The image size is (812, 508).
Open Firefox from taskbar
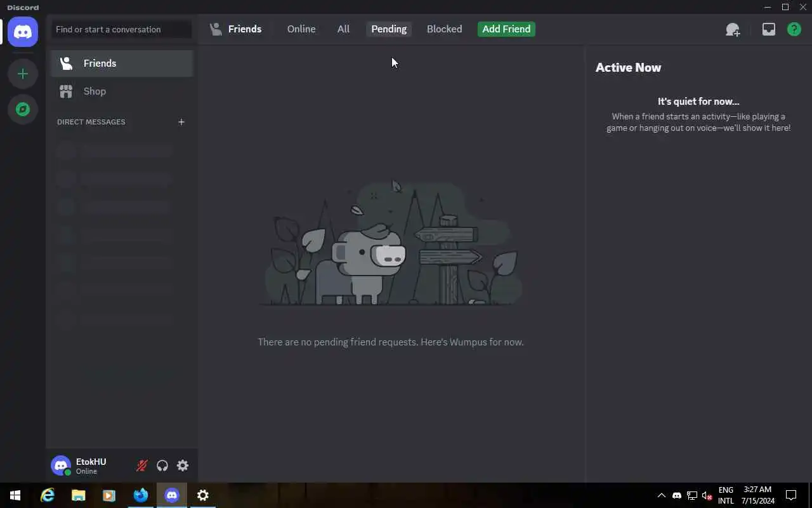(140, 495)
